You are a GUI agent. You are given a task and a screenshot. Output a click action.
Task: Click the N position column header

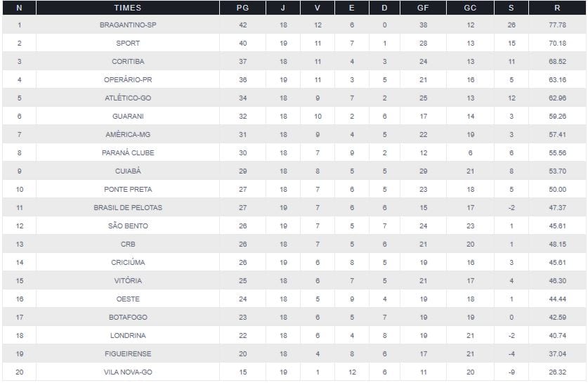[x=19, y=8]
